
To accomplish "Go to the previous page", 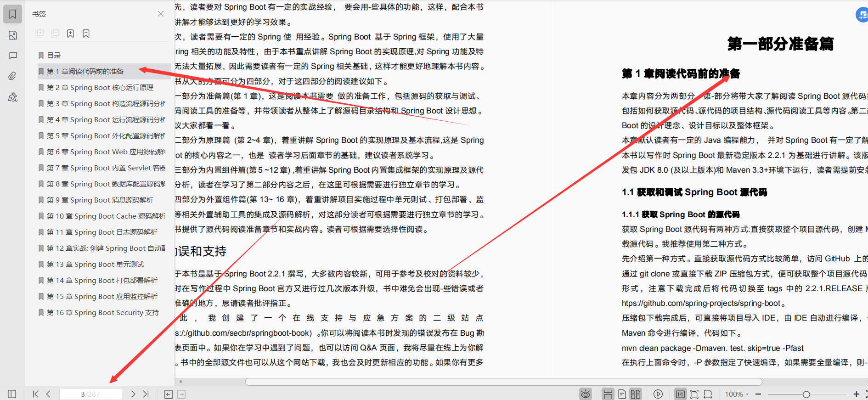I will click(x=48, y=394).
